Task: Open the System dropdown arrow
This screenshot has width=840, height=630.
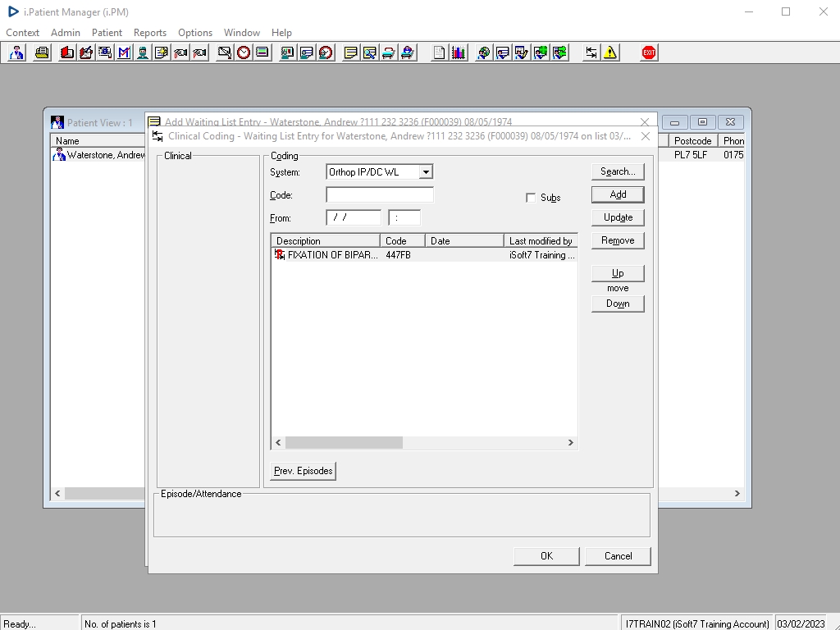Action: 426,172
